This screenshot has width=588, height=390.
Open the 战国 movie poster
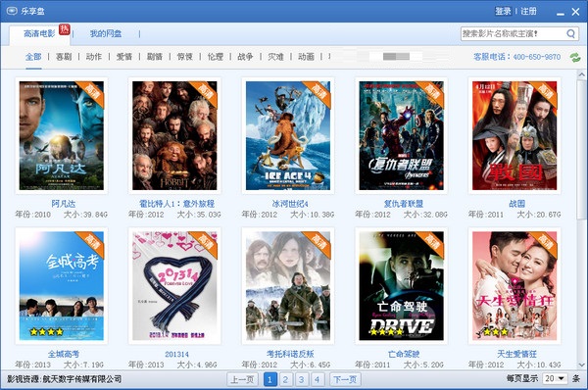pyautogui.click(x=514, y=135)
